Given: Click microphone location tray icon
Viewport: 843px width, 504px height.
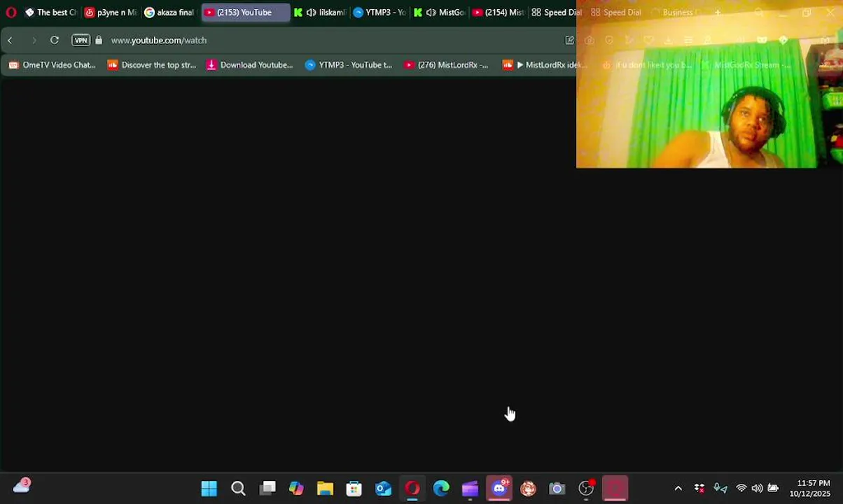Looking at the screenshot, I should tap(720, 489).
